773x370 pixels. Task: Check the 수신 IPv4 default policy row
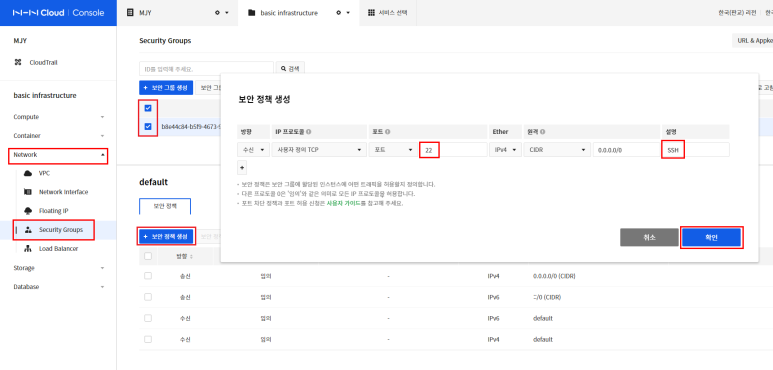point(148,339)
